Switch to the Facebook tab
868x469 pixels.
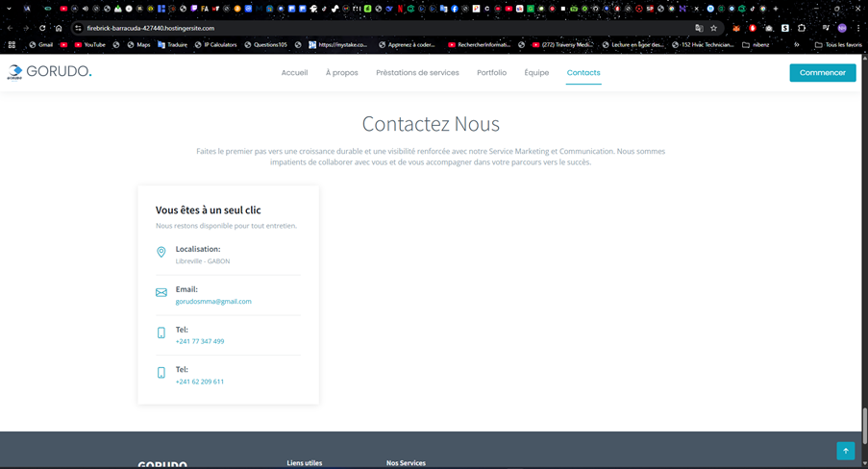(455, 9)
